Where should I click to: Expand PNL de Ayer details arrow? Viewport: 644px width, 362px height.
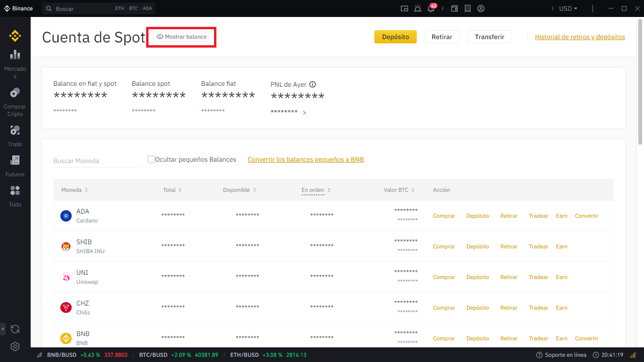point(305,113)
